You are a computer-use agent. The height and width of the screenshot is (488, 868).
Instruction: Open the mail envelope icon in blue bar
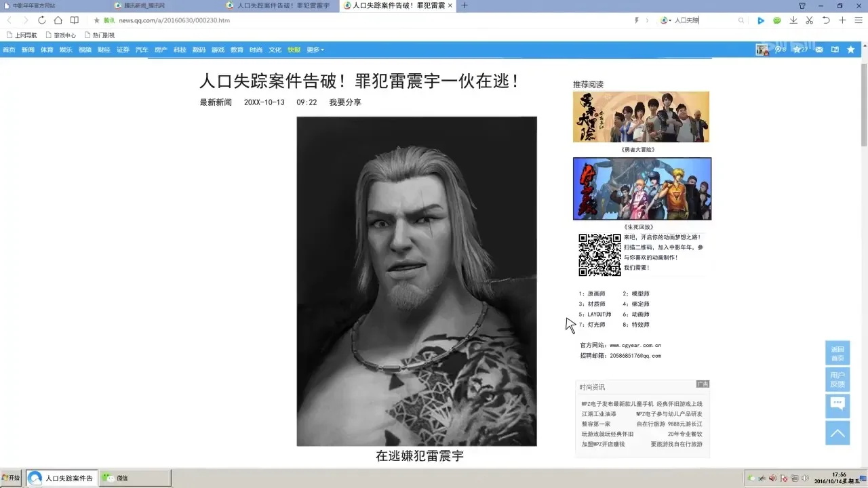tap(819, 49)
